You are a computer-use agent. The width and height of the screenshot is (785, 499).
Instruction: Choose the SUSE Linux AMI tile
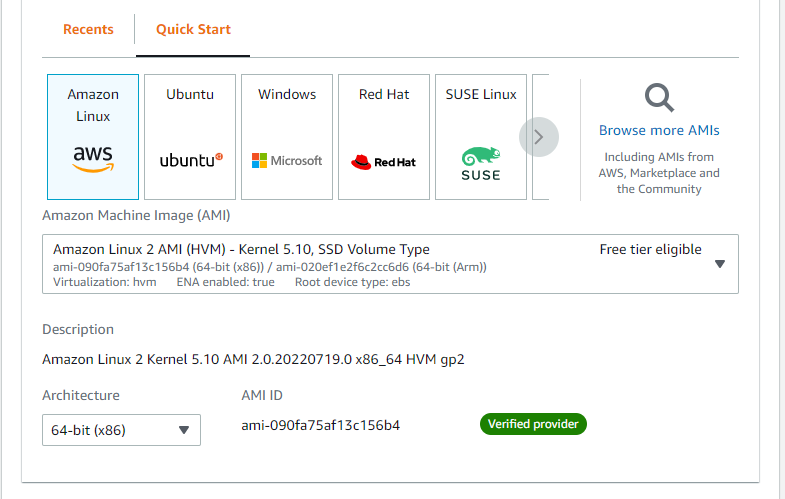coord(481,137)
